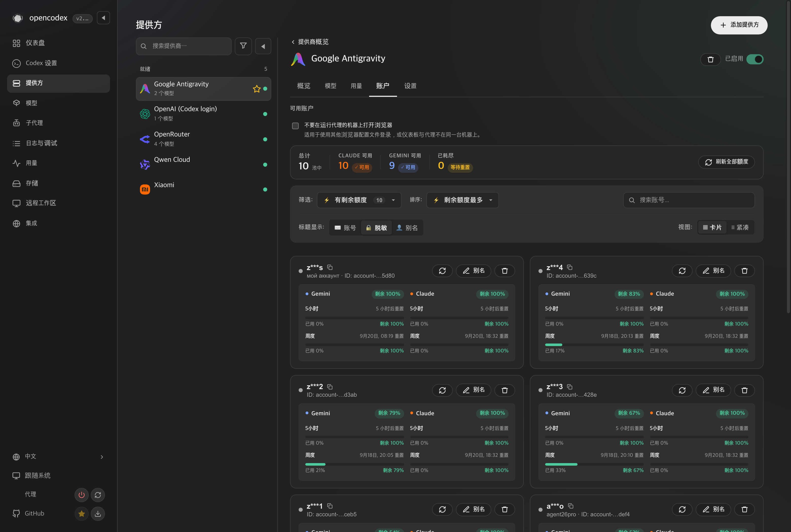Screen dimensions: 791x532
Task: Select 账号 title display option
Action: pyautogui.click(x=345, y=228)
